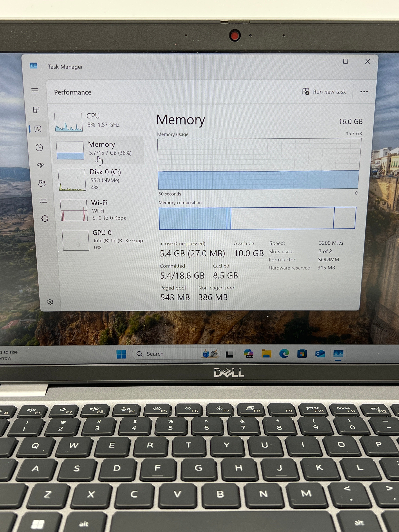Click Task Manager taskbar icon
Screen dimensions: 399x532
point(338,354)
